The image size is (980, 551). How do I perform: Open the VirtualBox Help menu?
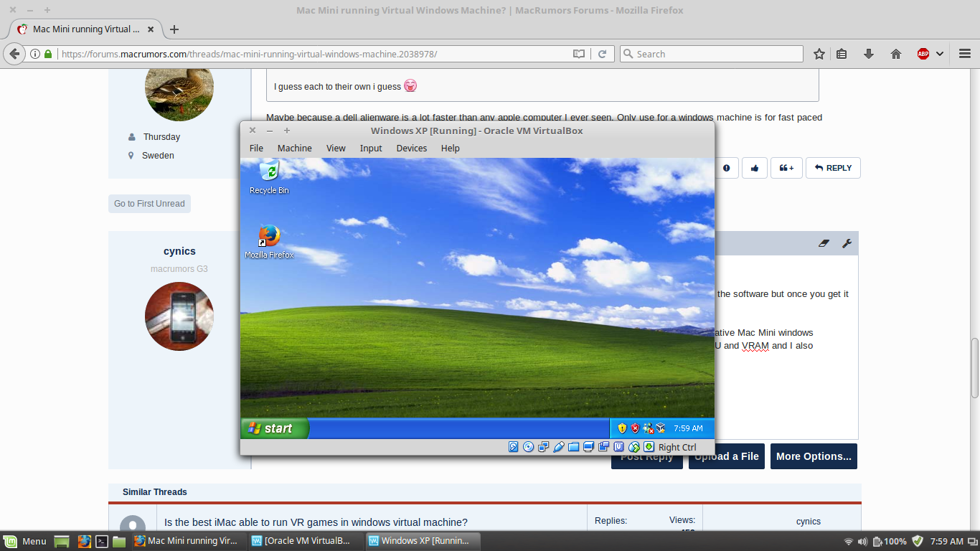[x=450, y=149]
